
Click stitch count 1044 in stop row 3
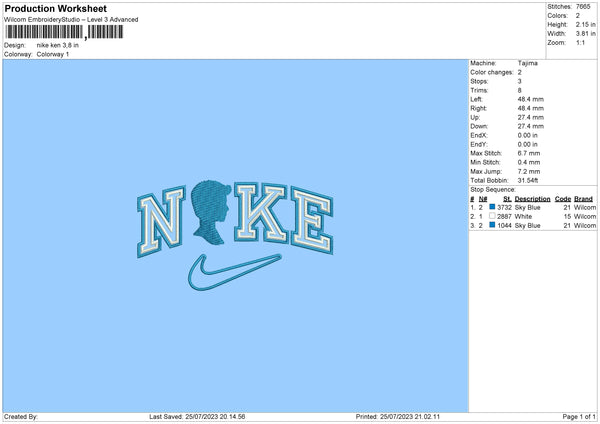click(504, 226)
